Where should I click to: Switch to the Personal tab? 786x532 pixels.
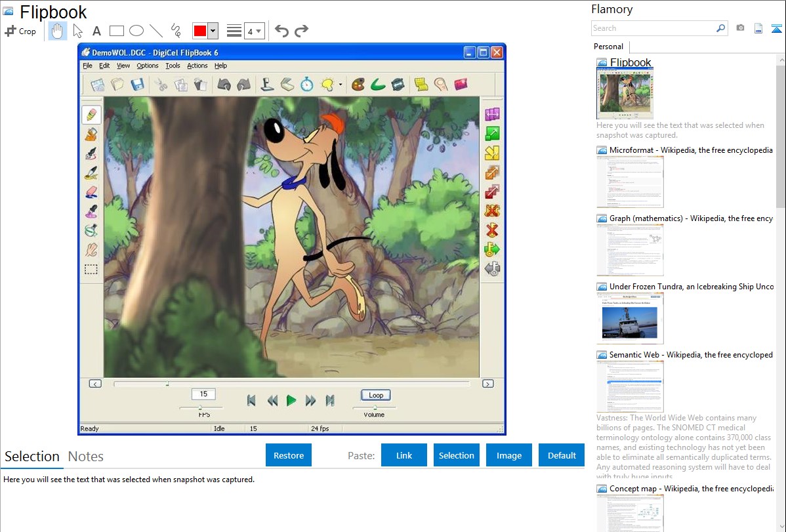pos(609,47)
